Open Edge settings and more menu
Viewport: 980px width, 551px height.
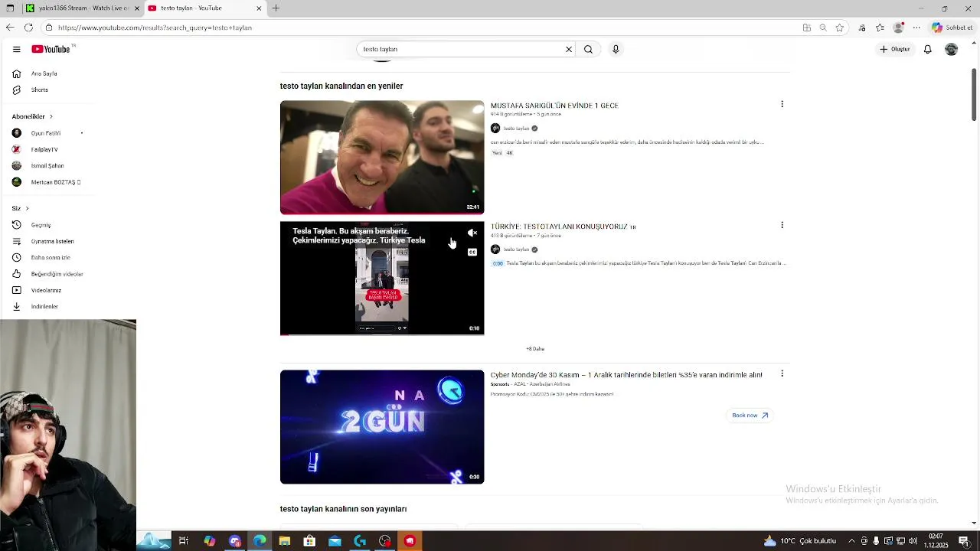(916, 28)
